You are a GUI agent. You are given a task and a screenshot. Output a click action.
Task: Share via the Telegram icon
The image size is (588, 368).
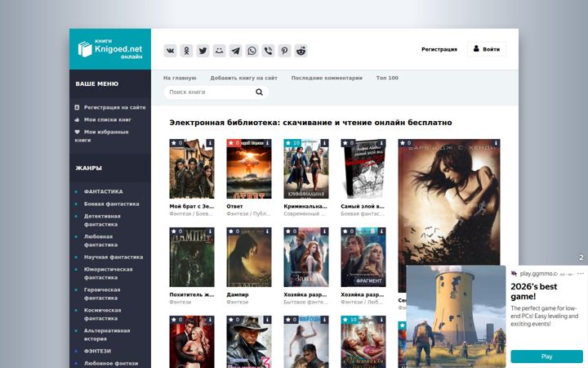tap(235, 51)
